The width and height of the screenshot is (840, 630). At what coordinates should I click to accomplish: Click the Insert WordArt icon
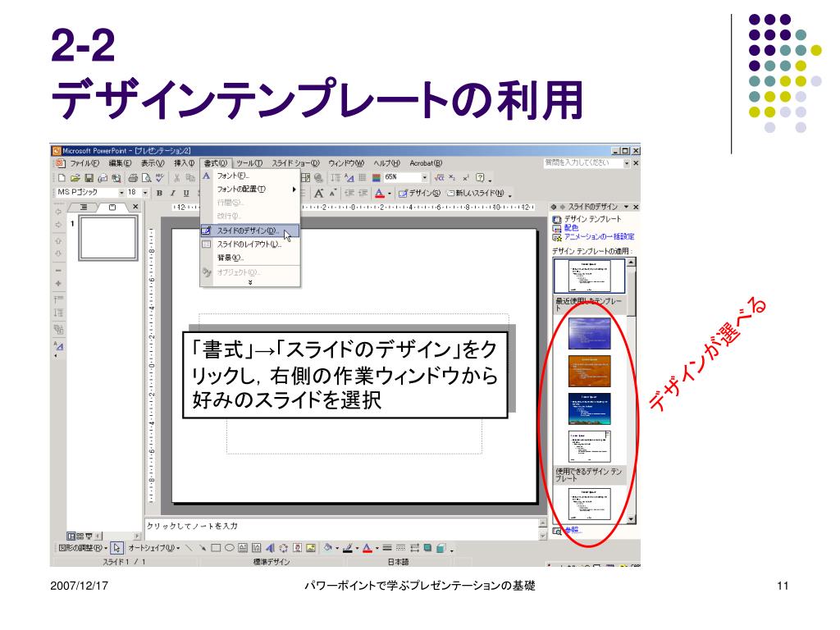coord(269,548)
